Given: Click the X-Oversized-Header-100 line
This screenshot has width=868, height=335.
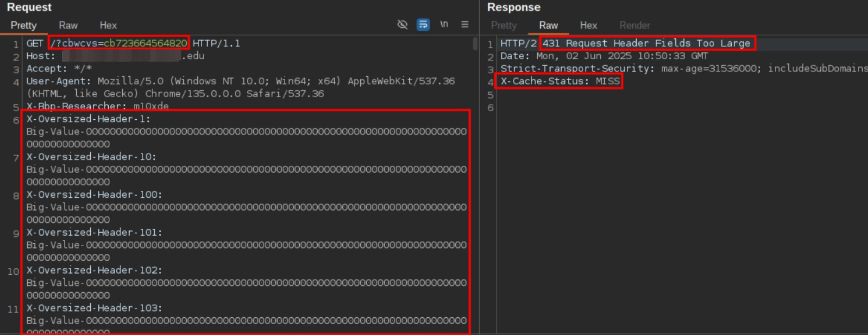Looking at the screenshot, I should coord(94,195).
